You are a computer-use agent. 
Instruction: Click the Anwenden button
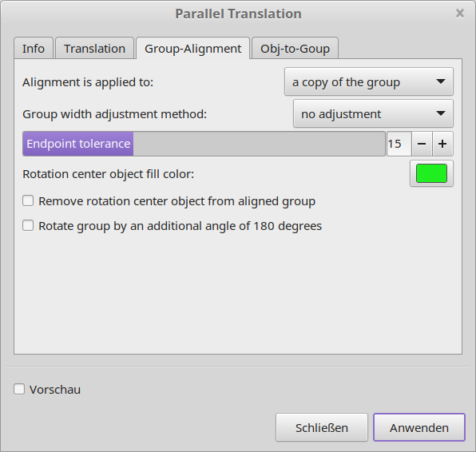click(419, 427)
